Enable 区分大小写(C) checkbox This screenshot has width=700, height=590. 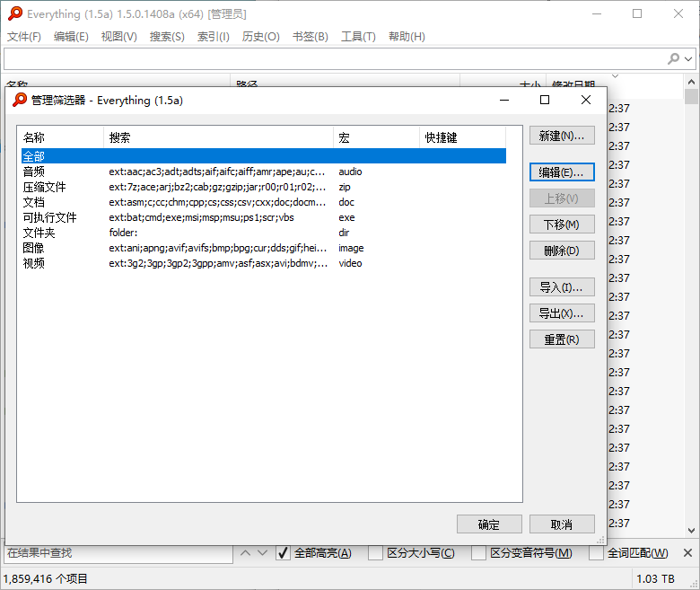(375, 553)
